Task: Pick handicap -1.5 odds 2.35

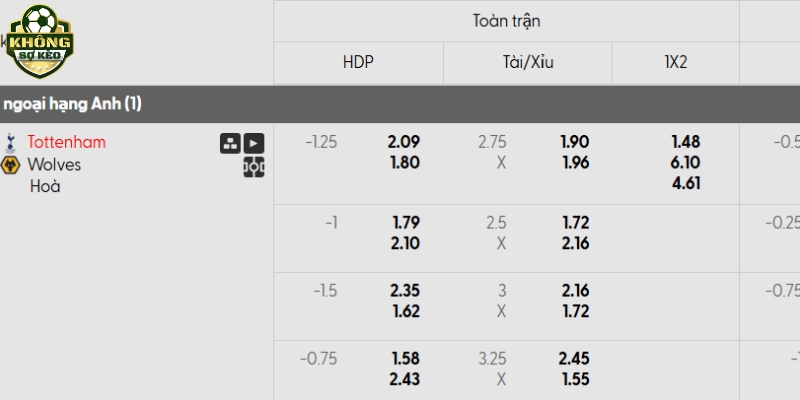Action: (405, 291)
